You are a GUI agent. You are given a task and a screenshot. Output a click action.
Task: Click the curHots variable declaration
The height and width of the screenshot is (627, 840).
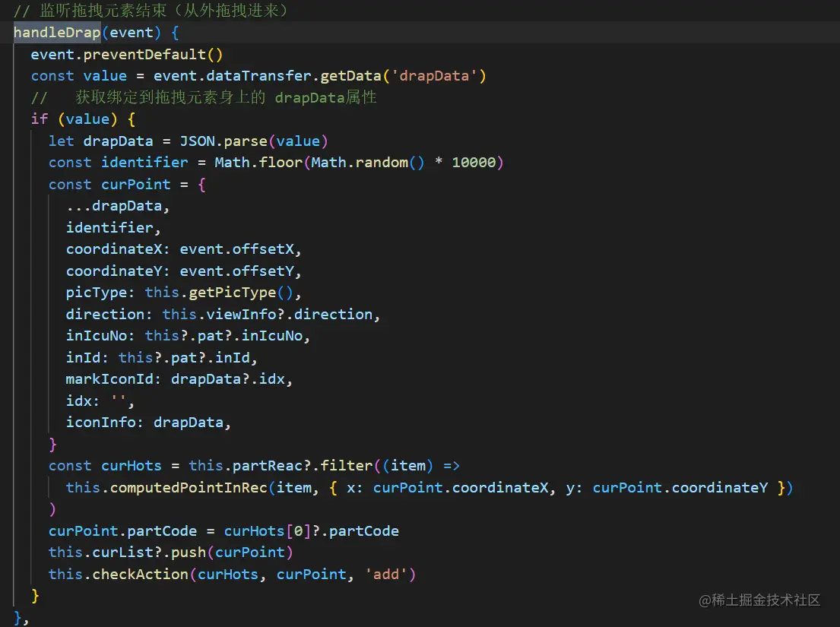tap(132, 466)
